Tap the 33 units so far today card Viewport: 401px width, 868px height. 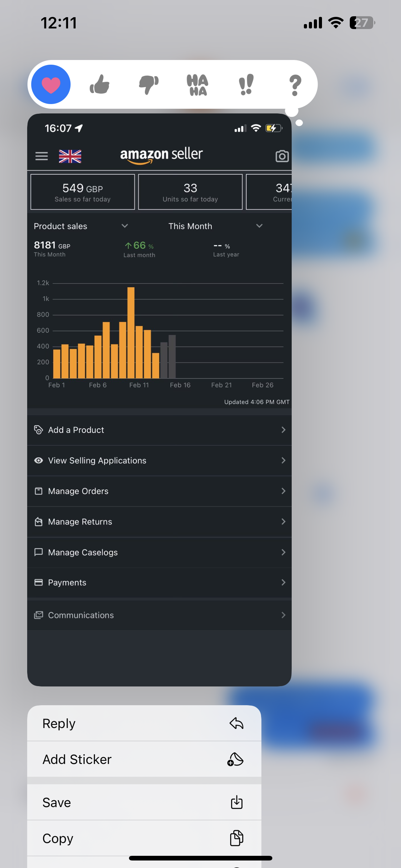[190, 192]
